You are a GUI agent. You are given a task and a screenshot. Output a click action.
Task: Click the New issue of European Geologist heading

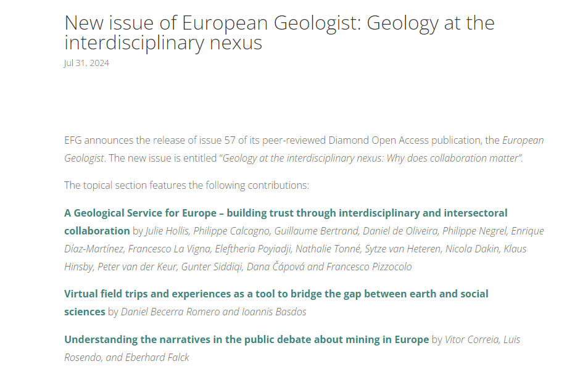click(279, 33)
